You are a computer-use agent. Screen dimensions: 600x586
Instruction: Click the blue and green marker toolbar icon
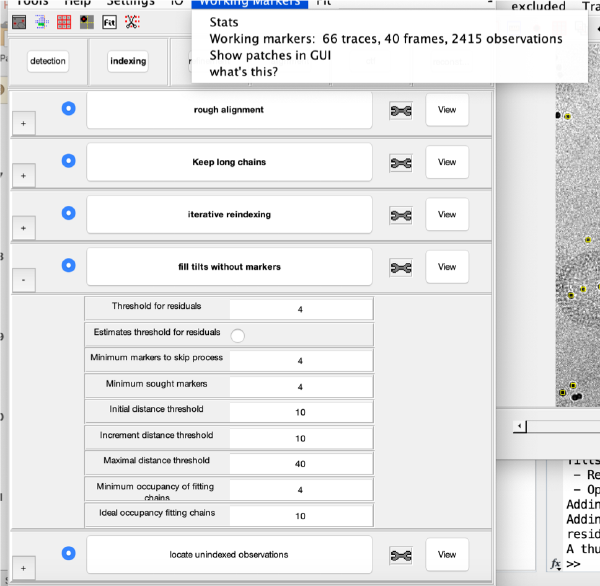42,22
